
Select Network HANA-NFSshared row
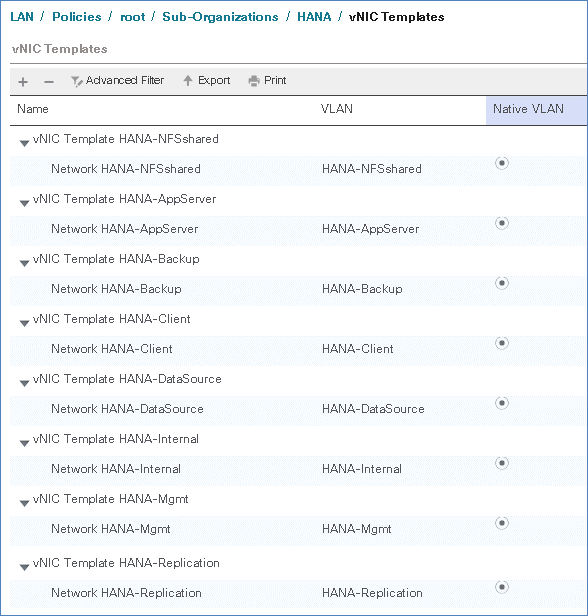click(299, 169)
